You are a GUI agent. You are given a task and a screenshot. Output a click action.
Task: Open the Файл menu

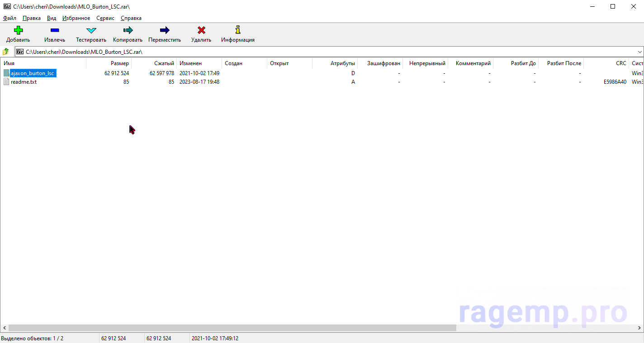(9, 18)
